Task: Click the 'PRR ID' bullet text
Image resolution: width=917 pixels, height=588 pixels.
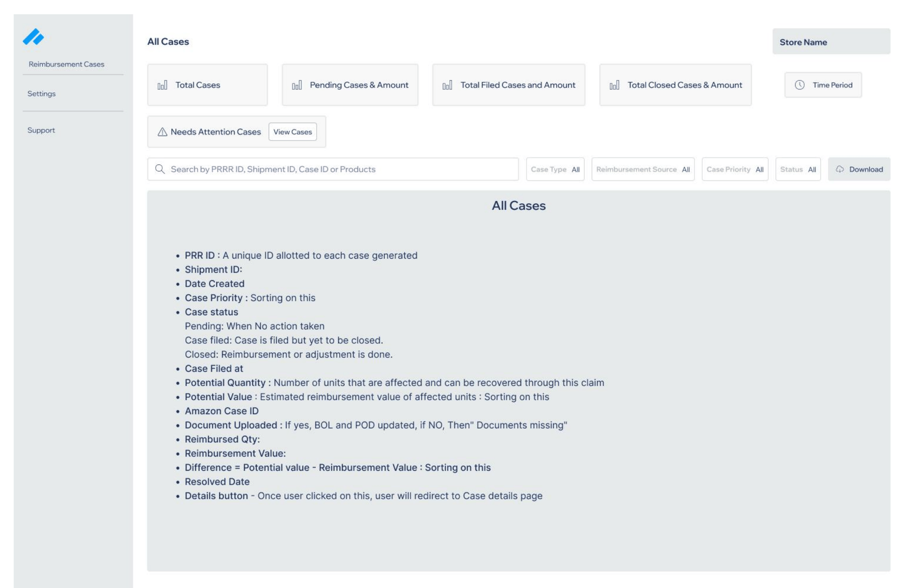Action: [x=301, y=256]
